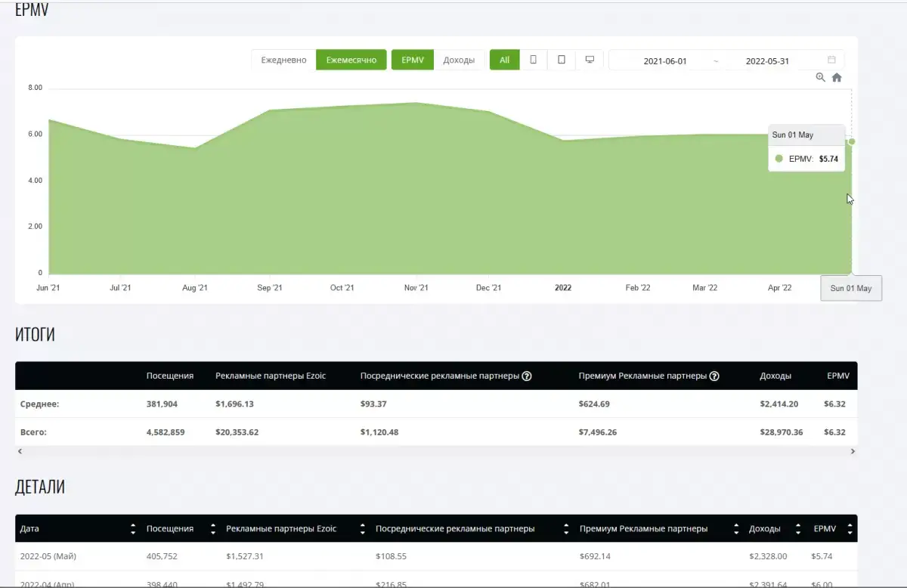This screenshot has height=588, width=907.
Task: Toggle chart metric to Доходы
Action: (459, 60)
